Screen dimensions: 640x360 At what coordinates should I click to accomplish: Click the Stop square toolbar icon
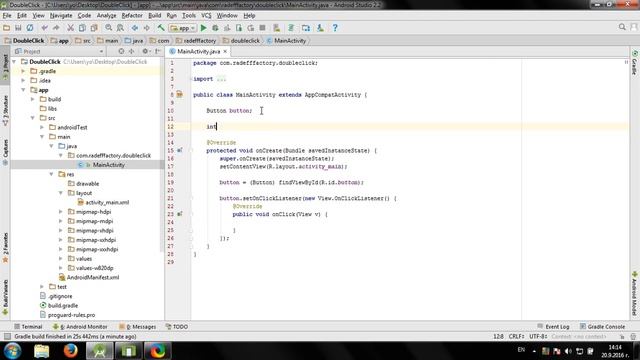(262, 28)
